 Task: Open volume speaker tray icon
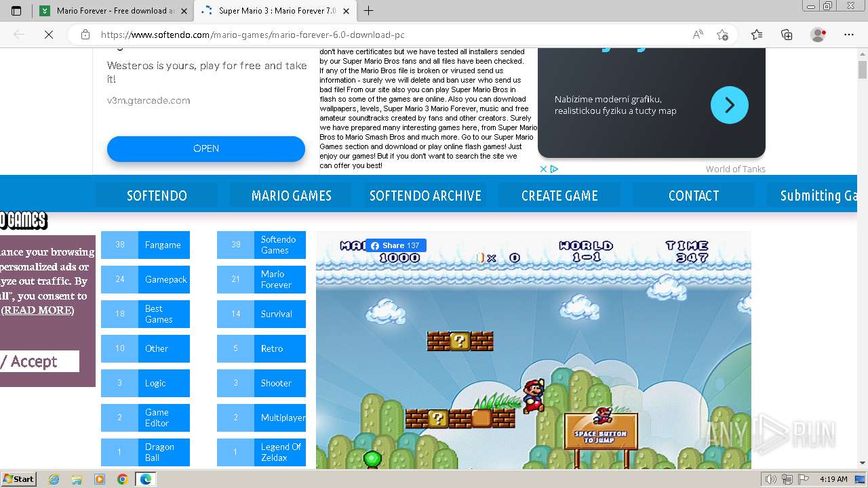(x=771, y=479)
